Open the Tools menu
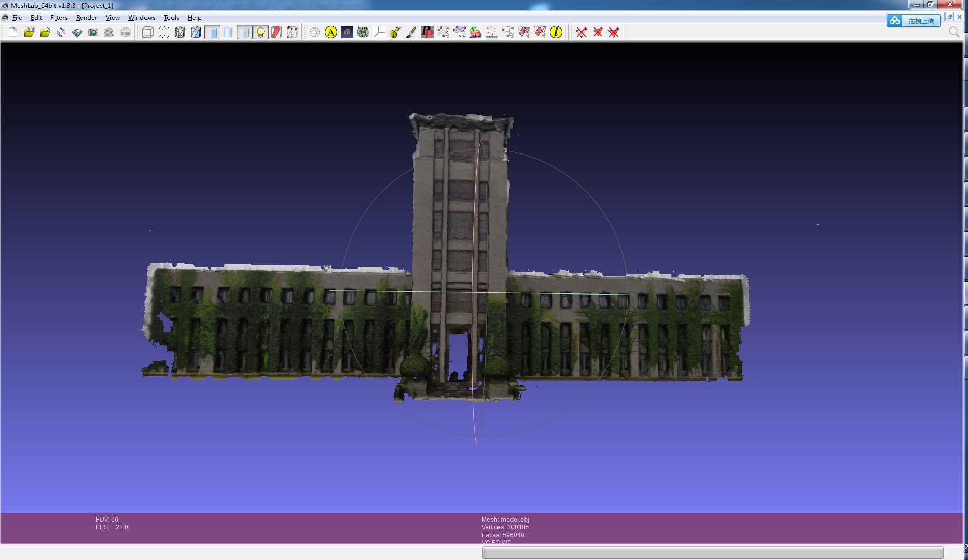 (172, 18)
